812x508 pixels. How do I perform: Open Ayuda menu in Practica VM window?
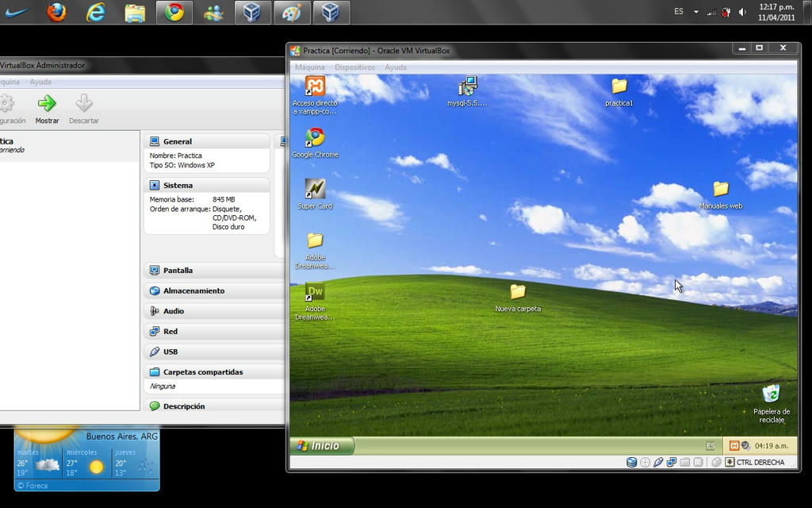pos(396,67)
